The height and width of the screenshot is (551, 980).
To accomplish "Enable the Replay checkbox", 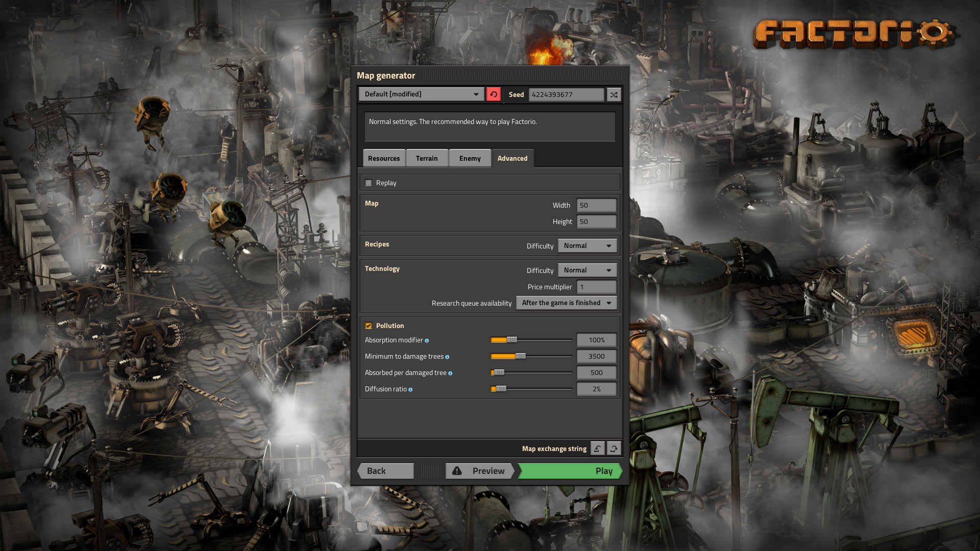I will 369,182.
